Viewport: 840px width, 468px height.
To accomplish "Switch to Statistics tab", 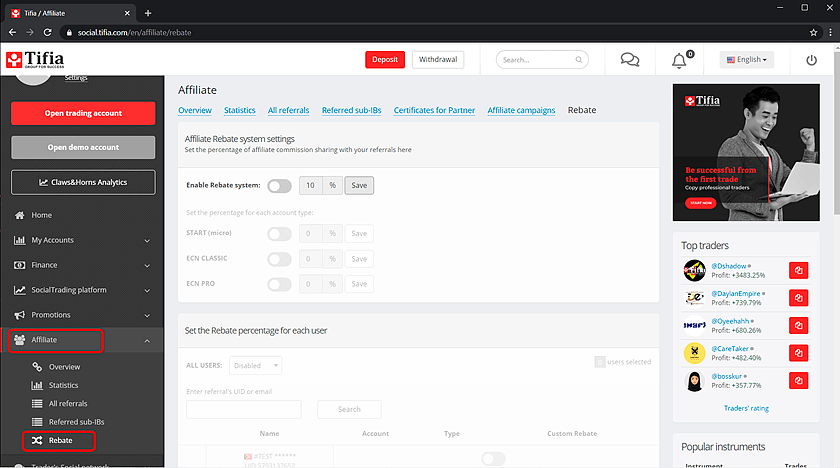I will [239, 110].
